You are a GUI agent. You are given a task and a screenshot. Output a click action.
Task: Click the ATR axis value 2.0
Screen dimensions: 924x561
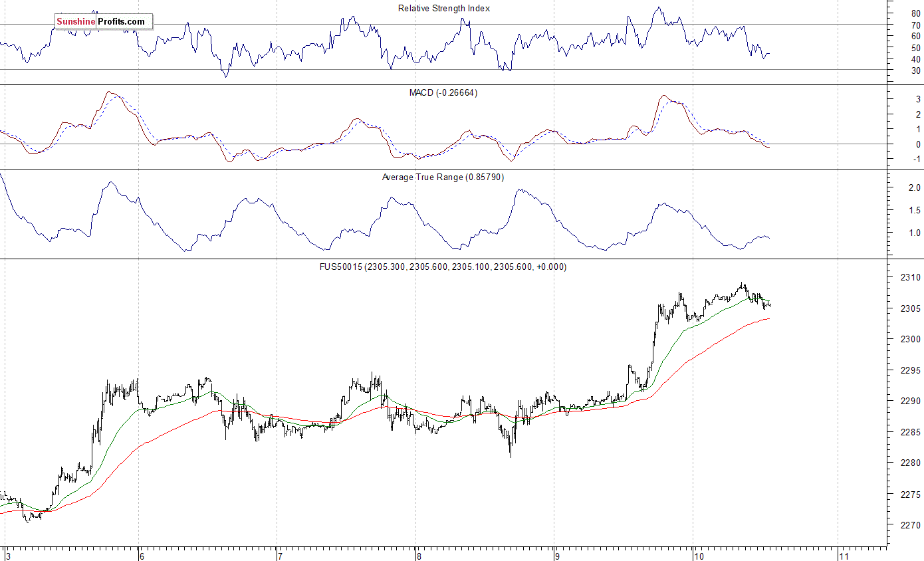[x=915, y=188]
